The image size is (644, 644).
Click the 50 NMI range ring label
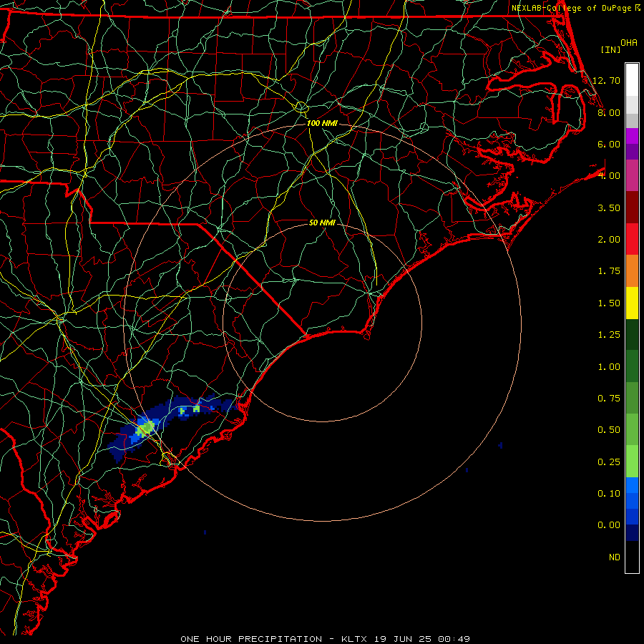tap(322, 223)
